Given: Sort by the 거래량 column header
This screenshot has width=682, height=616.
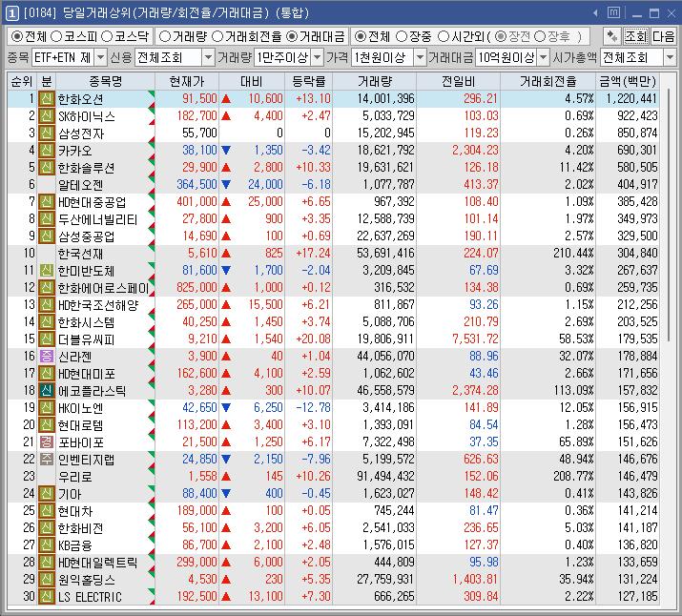Looking at the screenshot, I should pyautogui.click(x=375, y=81).
